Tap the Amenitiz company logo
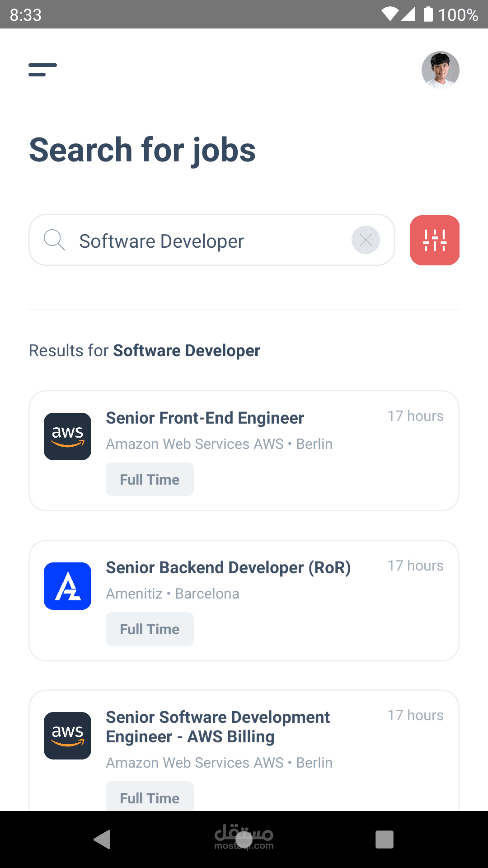The image size is (488, 868). pyautogui.click(x=67, y=586)
